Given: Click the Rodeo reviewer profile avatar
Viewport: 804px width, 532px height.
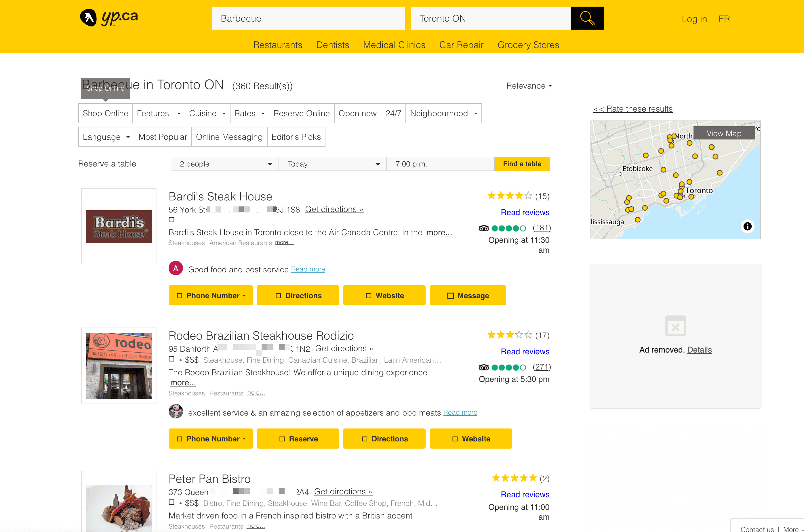Looking at the screenshot, I should pos(176,412).
